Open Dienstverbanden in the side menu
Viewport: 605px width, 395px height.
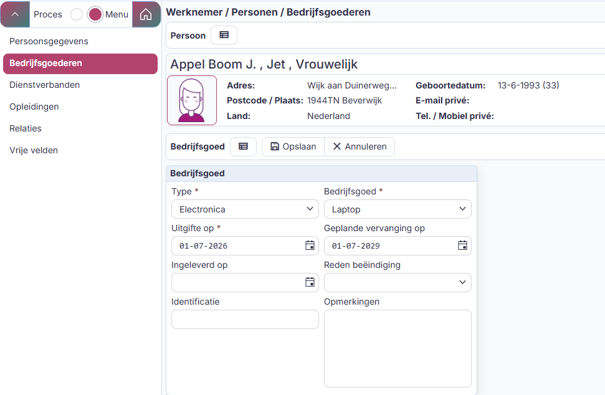click(x=80, y=85)
